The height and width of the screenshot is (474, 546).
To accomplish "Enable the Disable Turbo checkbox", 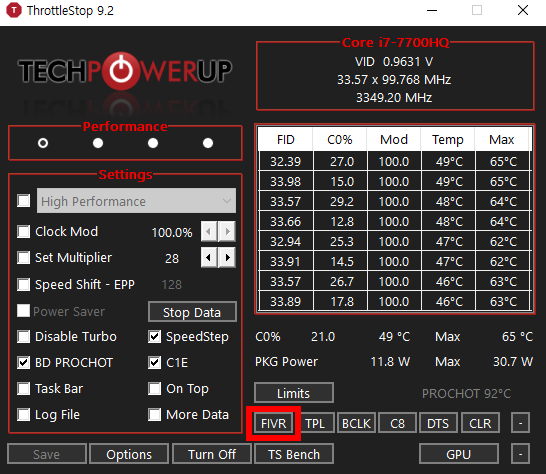I will [23, 337].
